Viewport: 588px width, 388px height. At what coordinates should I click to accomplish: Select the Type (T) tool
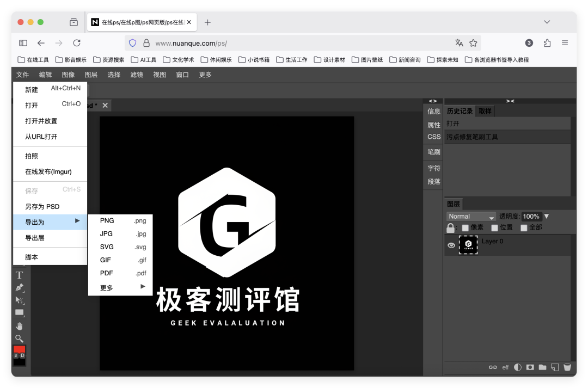(x=20, y=275)
